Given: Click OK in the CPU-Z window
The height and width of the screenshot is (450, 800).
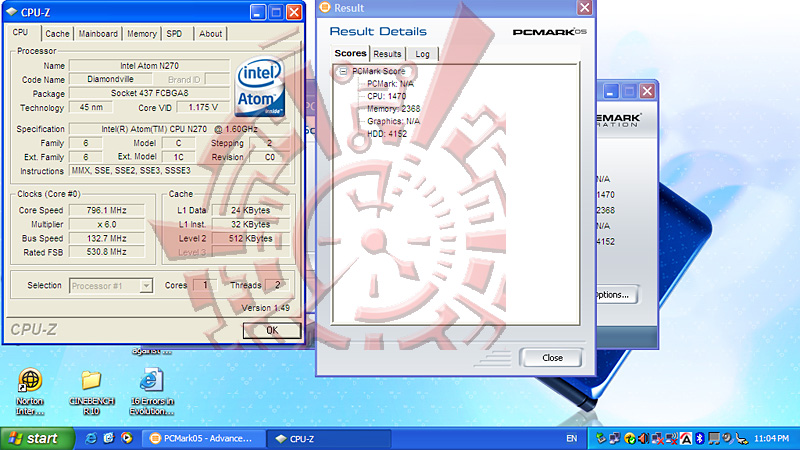Looking at the screenshot, I should [272, 330].
